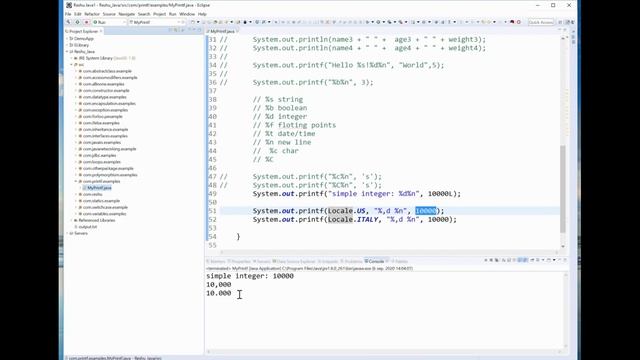Collapse All in Project Explorer toolbar
The width and height of the screenshot is (640, 360).
[x=170, y=31]
